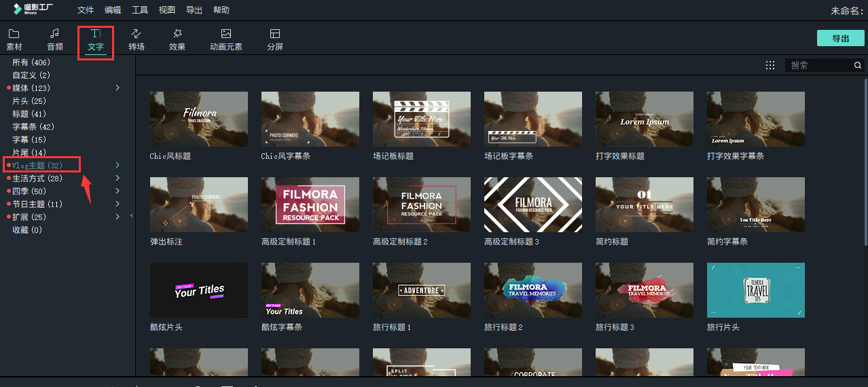Choose the 旅行片头 title preset thumbnail

755,291
